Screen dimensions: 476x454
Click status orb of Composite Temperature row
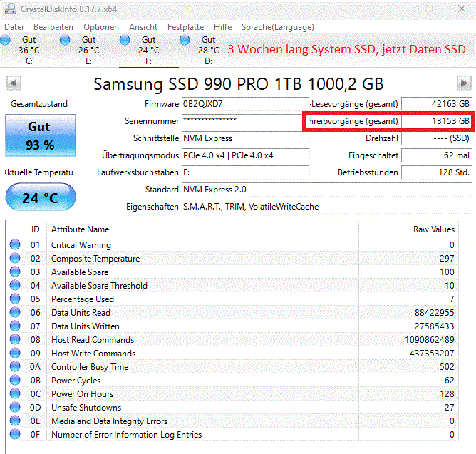click(x=15, y=258)
